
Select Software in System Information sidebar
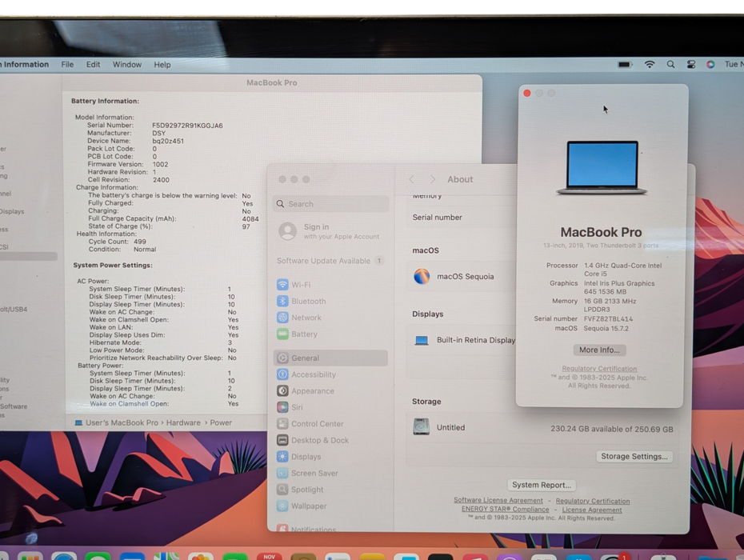(x=14, y=406)
